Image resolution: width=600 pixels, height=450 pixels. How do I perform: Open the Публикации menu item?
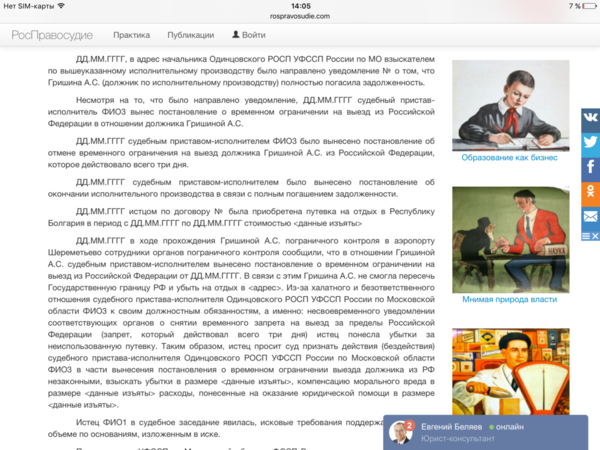(190, 35)
